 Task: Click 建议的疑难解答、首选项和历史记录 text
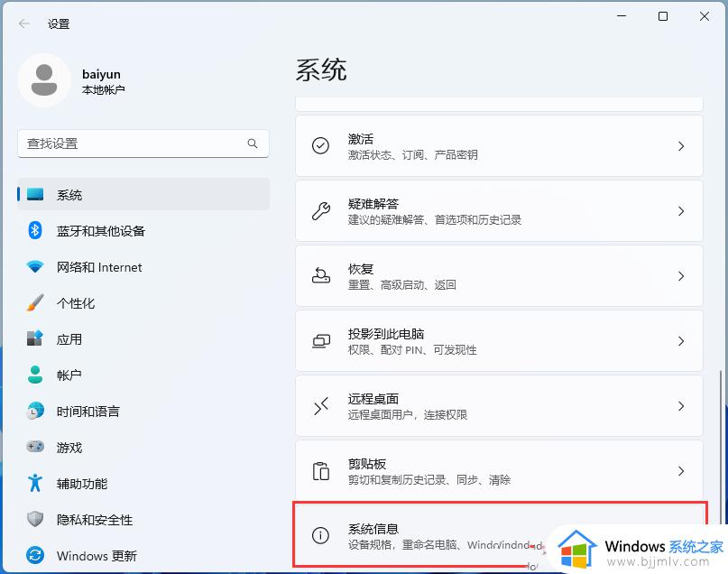pos(435,219)
